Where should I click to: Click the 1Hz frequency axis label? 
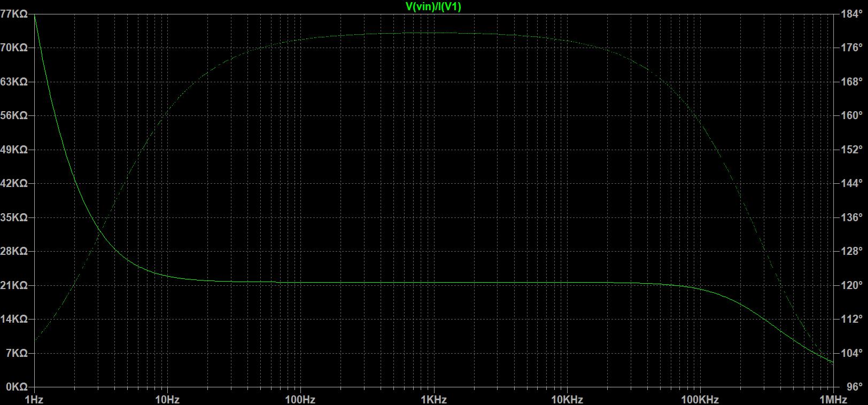[35, 399]
